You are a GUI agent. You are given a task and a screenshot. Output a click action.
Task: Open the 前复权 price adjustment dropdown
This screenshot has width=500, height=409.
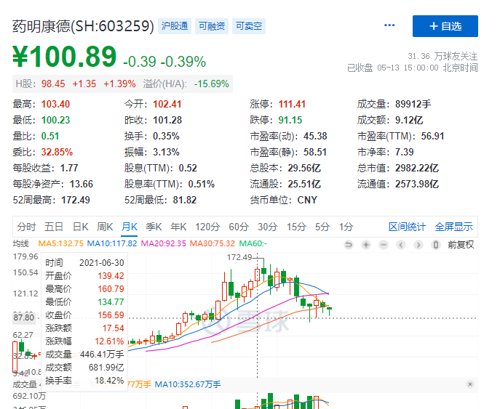(461, 245)
